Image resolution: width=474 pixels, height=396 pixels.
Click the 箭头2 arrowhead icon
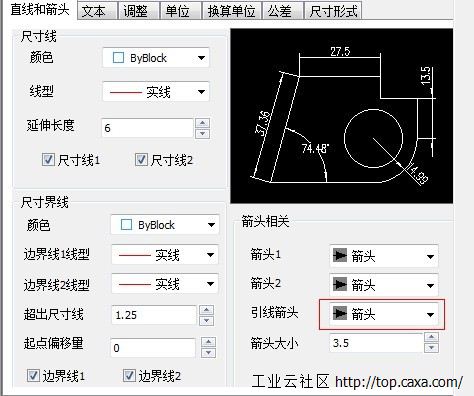point(340,285)
